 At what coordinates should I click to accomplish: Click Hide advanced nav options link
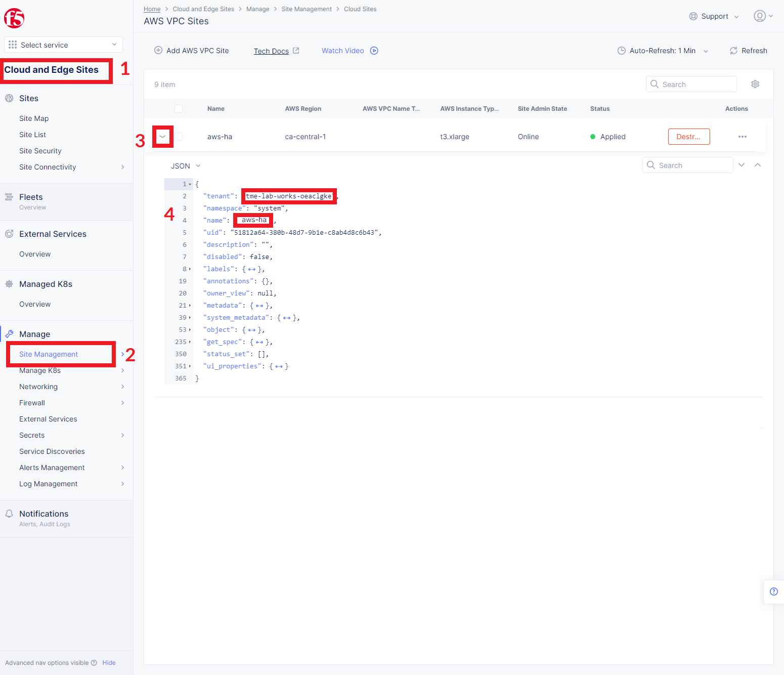click(x=109, y=663)
